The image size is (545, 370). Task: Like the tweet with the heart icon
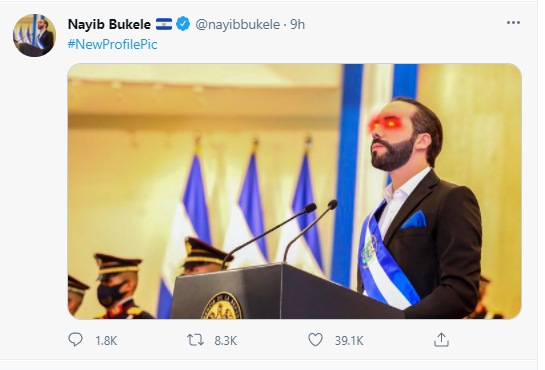[x=316, y=340]
